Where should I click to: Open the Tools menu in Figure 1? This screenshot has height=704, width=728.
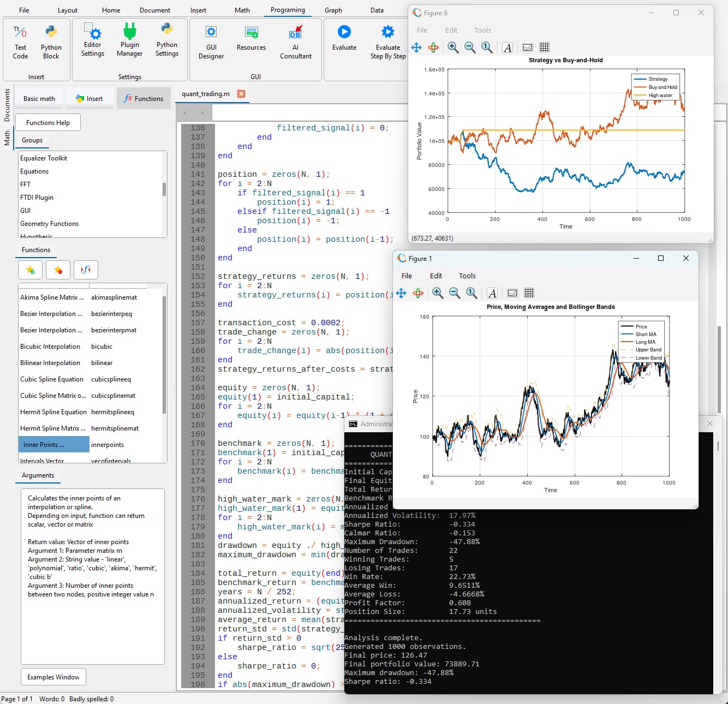pyautogui.click(x=467, y=276)
